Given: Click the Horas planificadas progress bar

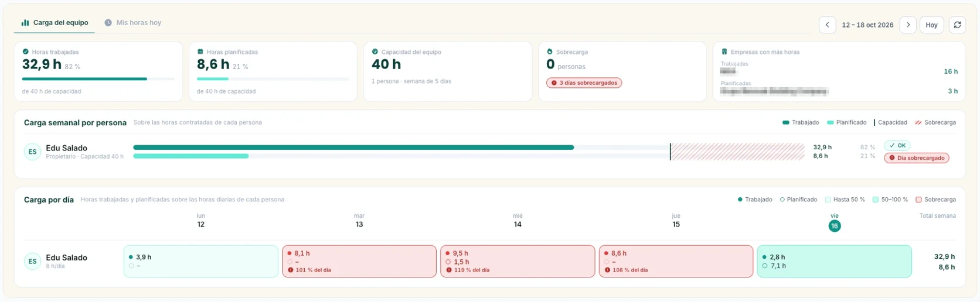Looking at the screenshot, I should (273, 78).
